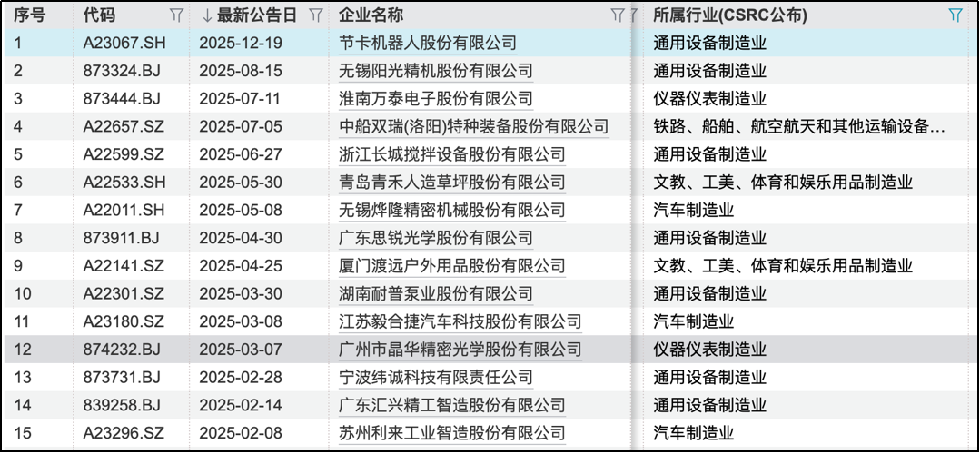
Task: Open 广州市晶华精密光学股份有限公司 link
Action: point(460,350)
